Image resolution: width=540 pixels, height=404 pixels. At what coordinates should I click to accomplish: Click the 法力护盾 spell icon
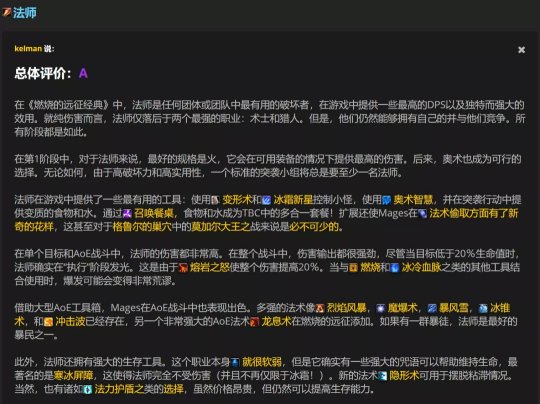(87, 390)
